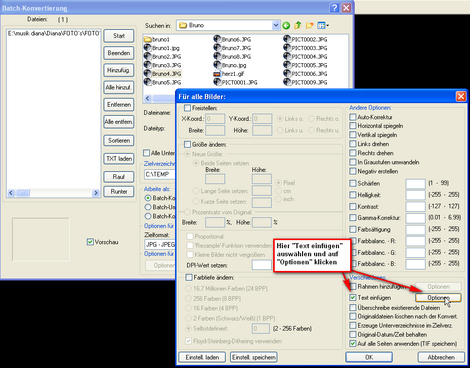Click the Runter button

pyautogui.click(x=119, y=192)
